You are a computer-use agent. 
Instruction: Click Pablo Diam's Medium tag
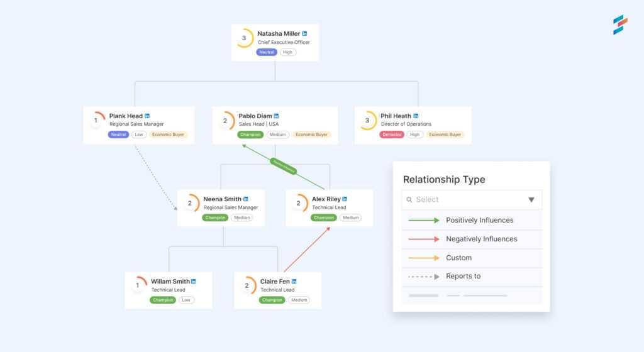coord(277,135)
